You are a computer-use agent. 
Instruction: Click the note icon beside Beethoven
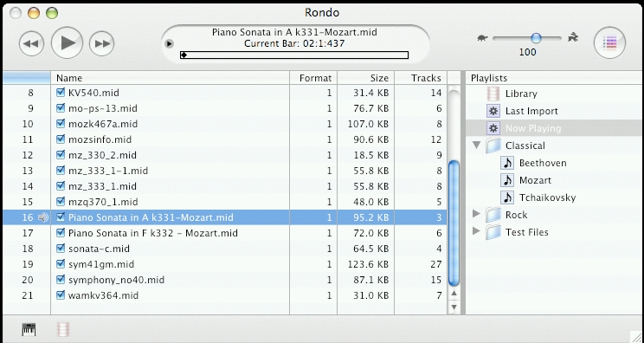507,163
